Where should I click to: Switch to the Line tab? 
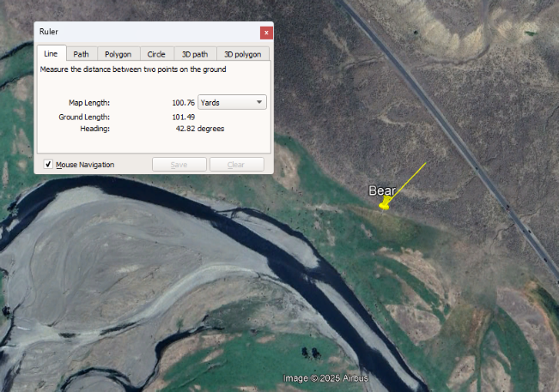point(51,53)
